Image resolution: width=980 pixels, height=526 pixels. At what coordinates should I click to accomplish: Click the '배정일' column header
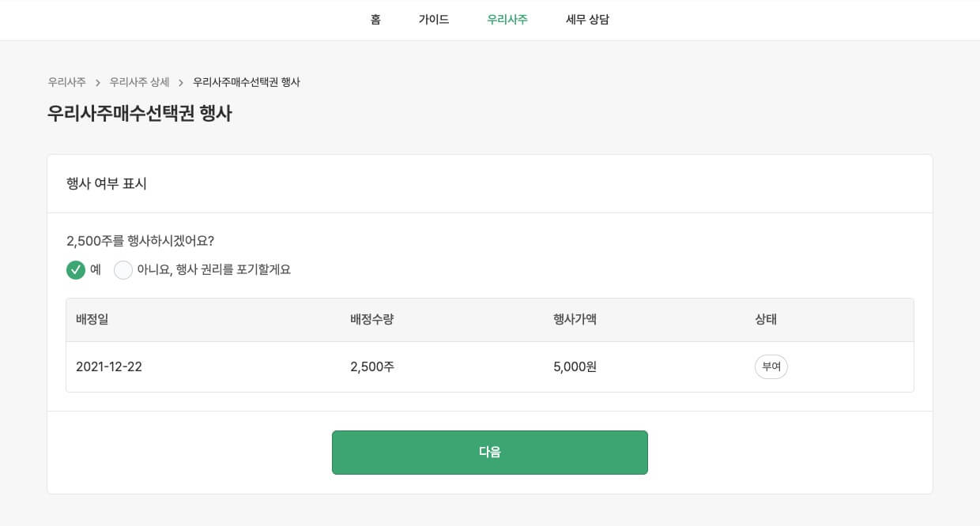click(92, 320)
